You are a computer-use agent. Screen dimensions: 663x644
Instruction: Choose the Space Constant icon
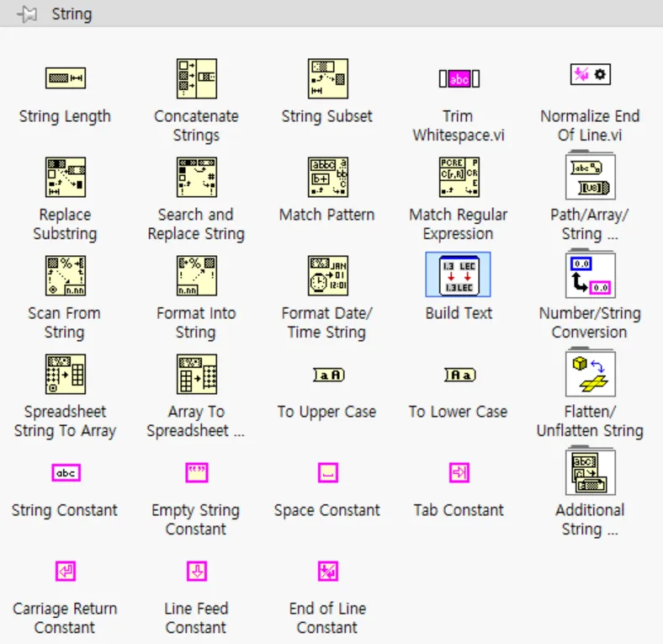(x=328, y=472)
